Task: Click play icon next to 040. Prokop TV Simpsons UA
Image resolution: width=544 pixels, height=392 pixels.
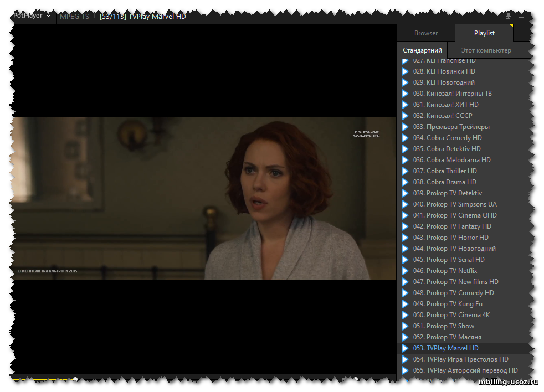Action: coord(405,204)
